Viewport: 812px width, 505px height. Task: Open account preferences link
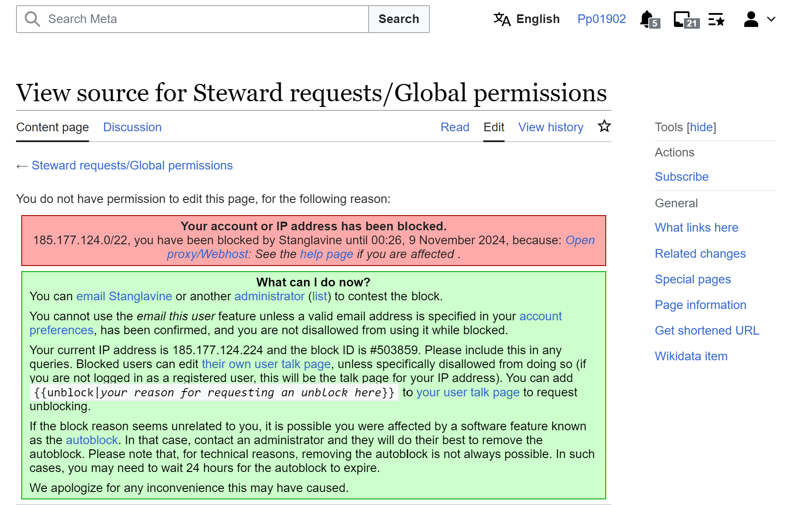(x=540, y=316)
